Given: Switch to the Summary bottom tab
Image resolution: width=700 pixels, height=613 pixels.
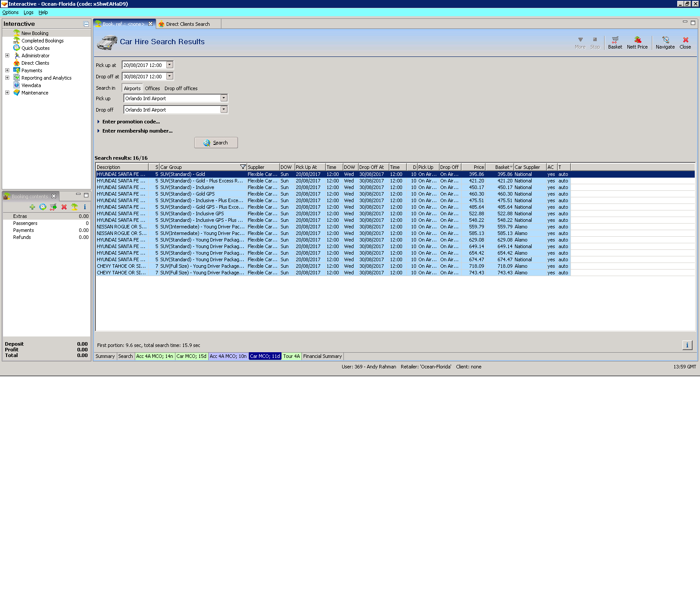Looking at the screenshot, I should (105, 356).
